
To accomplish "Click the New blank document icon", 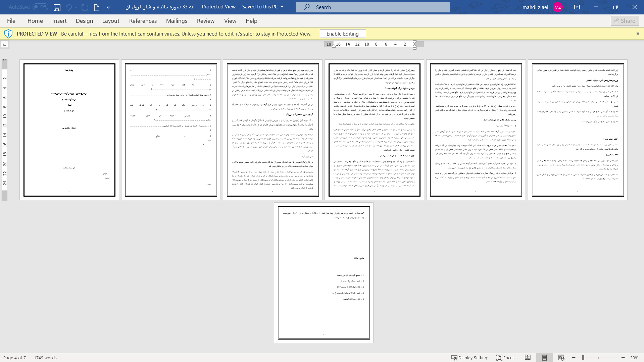I will pos(97,7).
